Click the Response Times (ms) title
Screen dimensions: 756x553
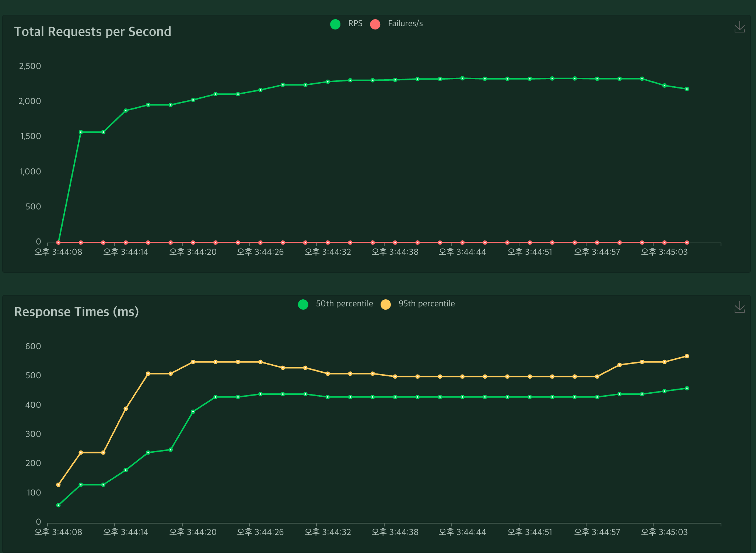[x=76, y=312]
